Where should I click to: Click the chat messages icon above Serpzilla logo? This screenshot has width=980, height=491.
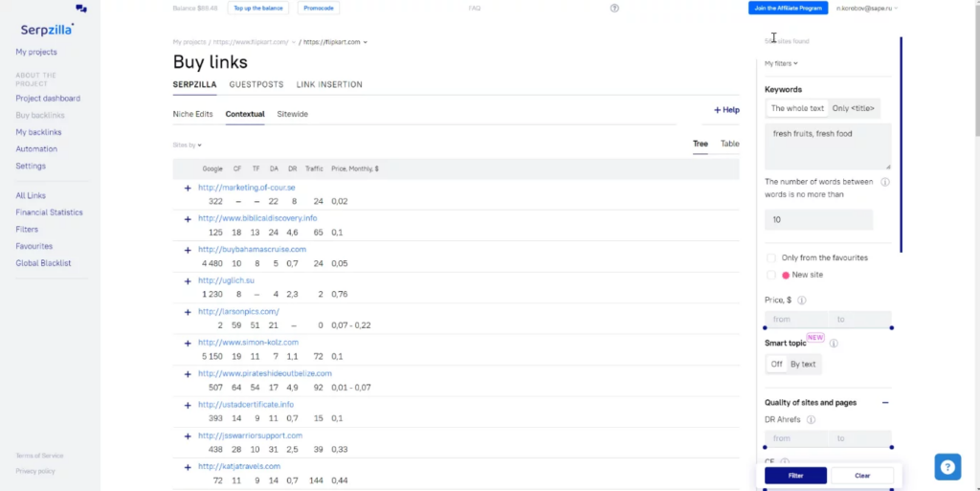click(81, 9)
